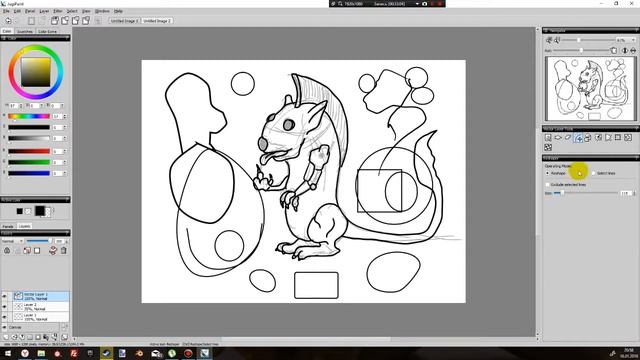
Task: Select the highlighted Reshape tool in vector tools
Action: pos(578,138)
